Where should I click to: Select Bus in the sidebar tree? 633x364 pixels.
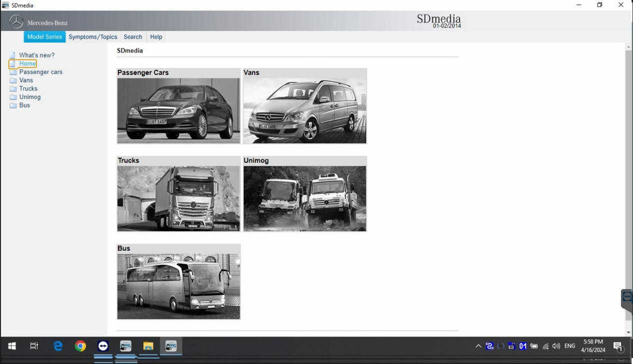[x=24, y=105]
